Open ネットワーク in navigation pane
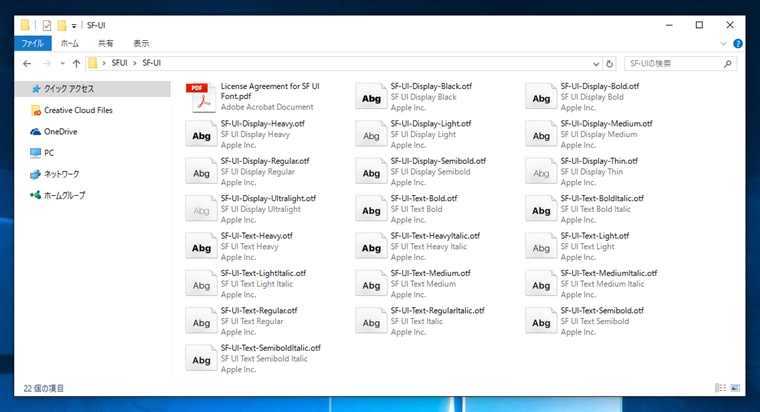 coord(54,174)
